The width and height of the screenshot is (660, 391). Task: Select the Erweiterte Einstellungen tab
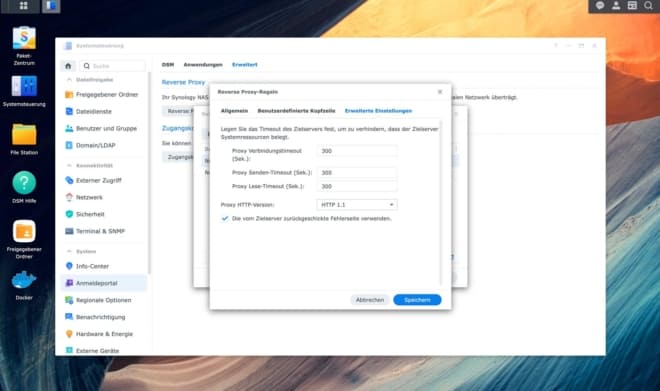click(378, 111)
